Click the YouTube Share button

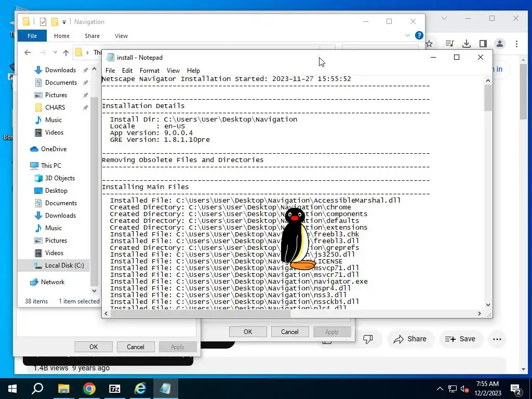(x=410, y=339)
